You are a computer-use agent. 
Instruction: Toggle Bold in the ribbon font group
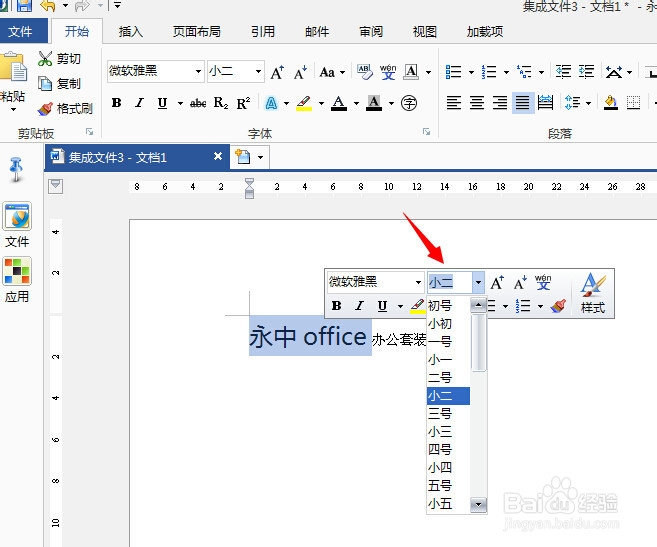(x=116, y=103)
